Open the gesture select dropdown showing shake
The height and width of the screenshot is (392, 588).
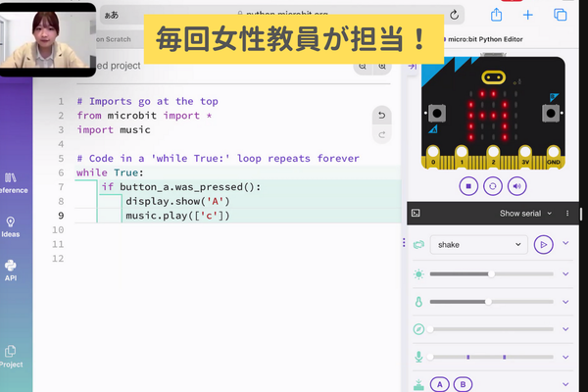pyautogui.click(x=479, y=245)
